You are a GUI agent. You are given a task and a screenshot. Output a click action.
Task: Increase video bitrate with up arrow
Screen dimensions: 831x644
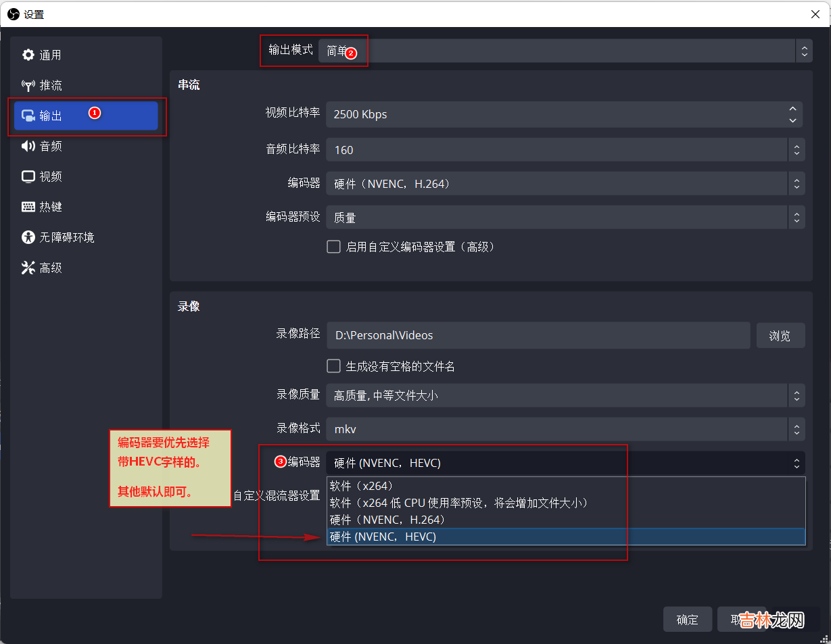click(792, 109)
